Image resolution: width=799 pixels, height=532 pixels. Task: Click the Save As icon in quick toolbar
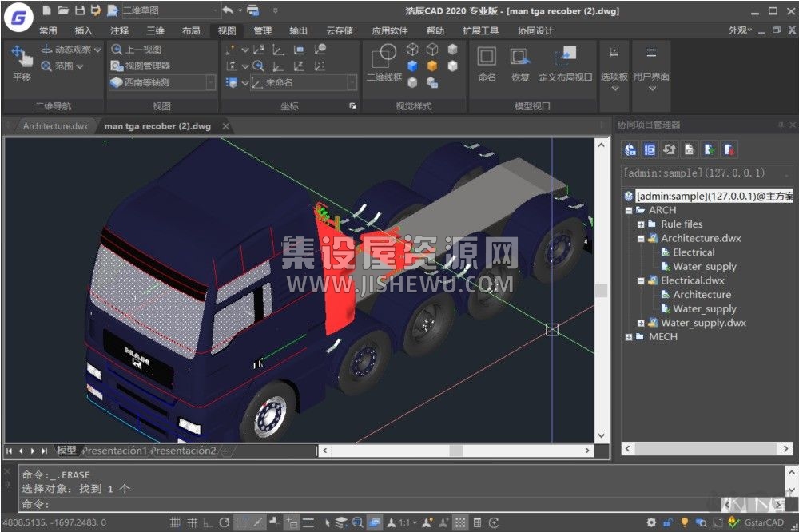click(95, 10)
